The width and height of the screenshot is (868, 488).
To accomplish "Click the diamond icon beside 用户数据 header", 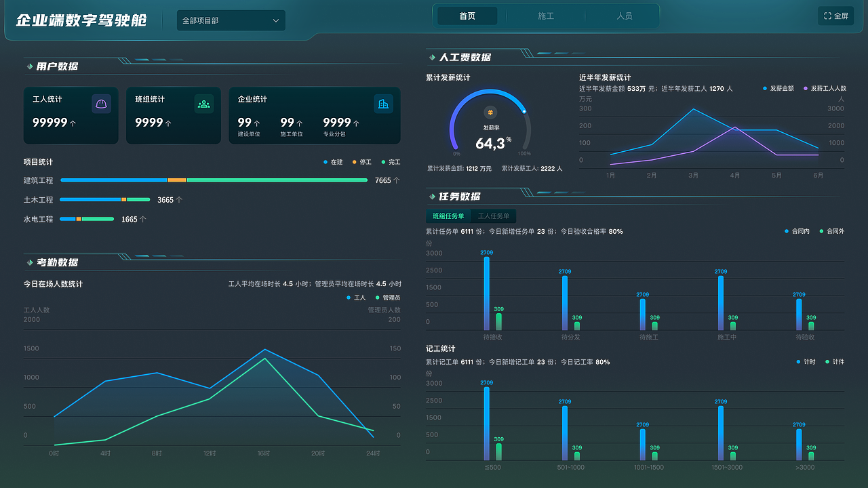I will point(29,66).
